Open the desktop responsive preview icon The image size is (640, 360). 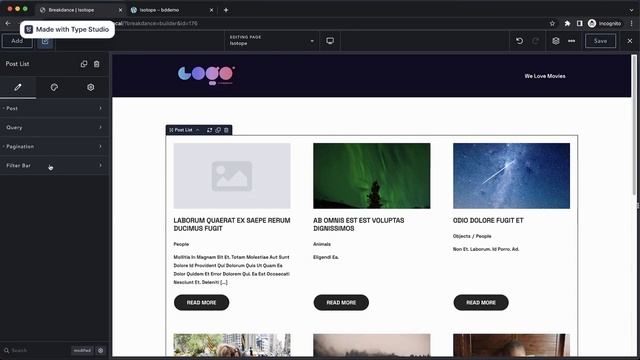pos(330,41)
